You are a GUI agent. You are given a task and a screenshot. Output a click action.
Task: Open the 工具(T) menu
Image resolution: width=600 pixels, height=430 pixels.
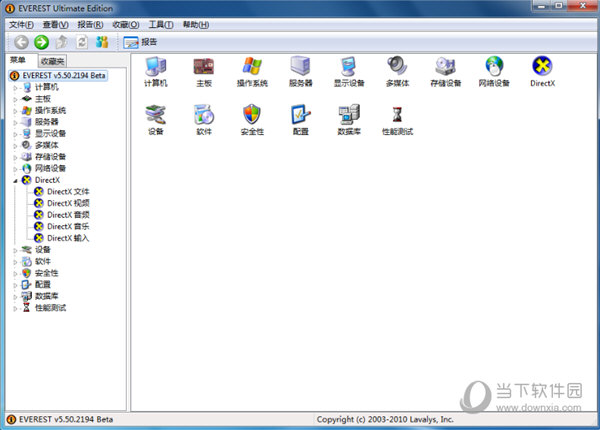tap(161, 25)
